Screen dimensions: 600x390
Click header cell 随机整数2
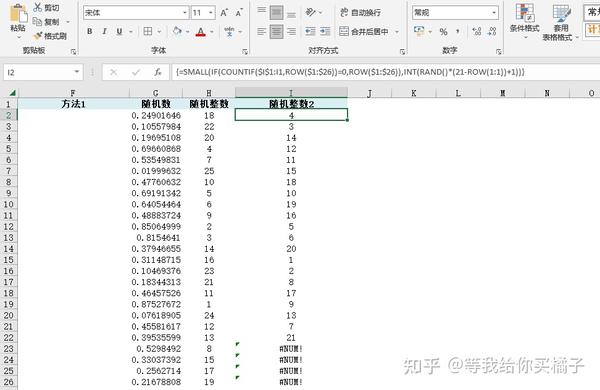pos(291,104)
